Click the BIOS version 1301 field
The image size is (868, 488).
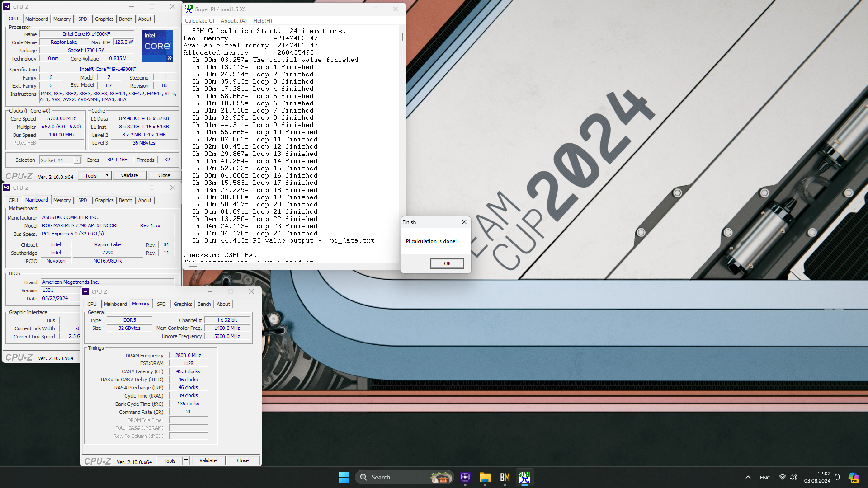[61, 290]
